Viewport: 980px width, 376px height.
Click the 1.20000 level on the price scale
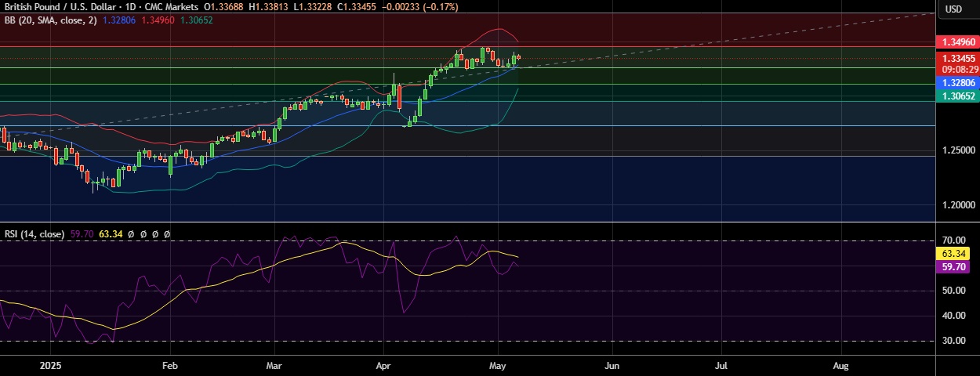(958, 205)
